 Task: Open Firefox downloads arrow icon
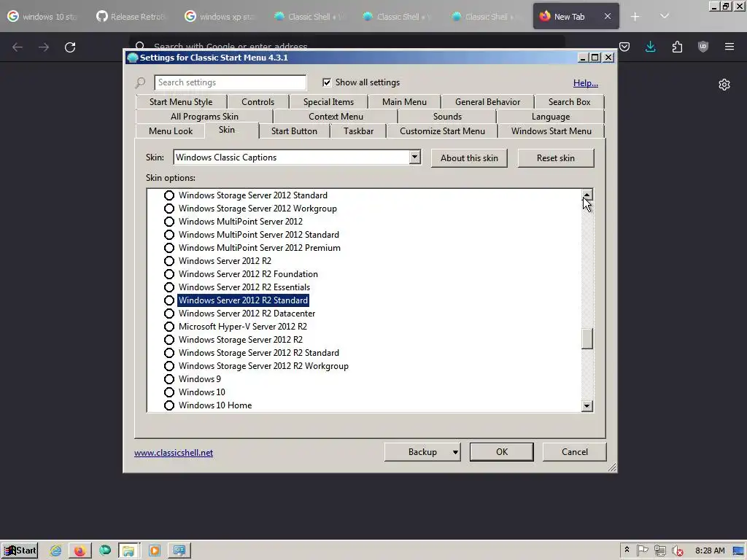[x=651, y=47]
